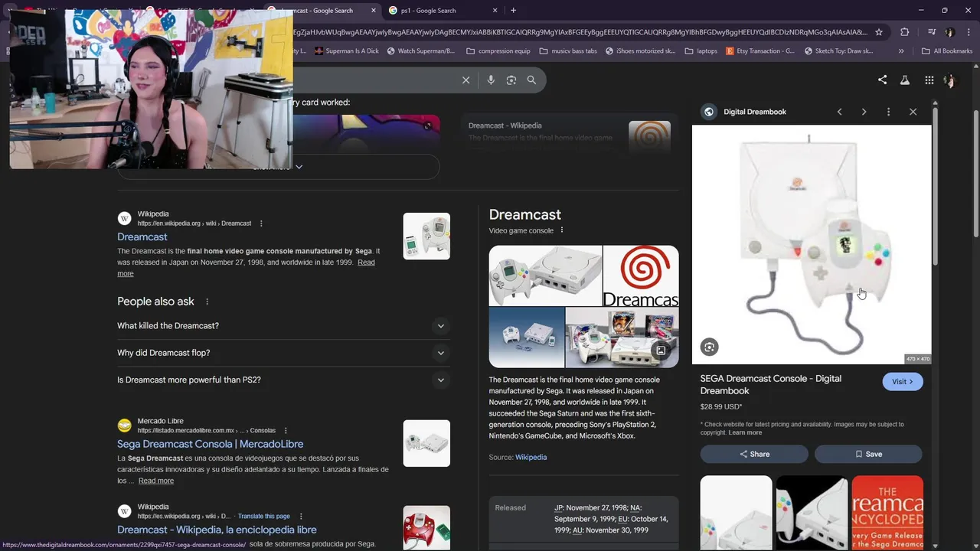Open 'Dreamcast - Wikipedia, la enciclopedia libre' link
Image resolution: width=980 pixels, height=551 pixels.
[x=217, y=530]
